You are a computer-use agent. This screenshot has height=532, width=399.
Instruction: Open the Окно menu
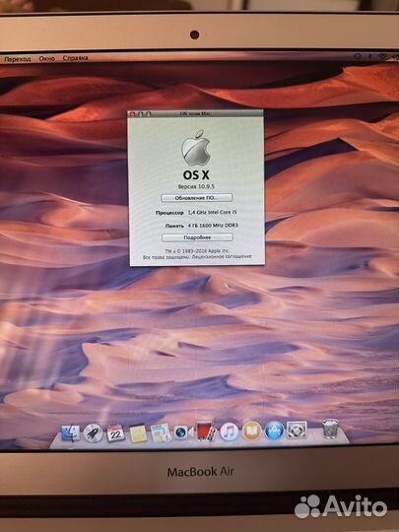point(47,59)
